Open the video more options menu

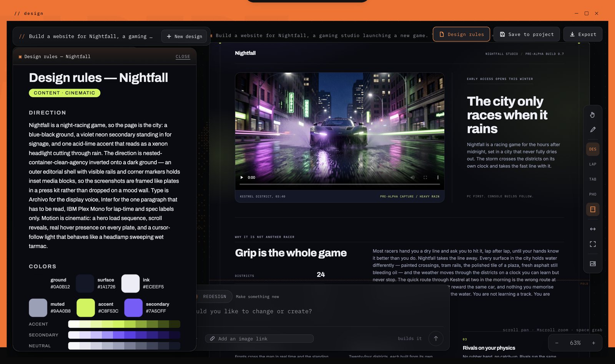[x=438, y=177]
